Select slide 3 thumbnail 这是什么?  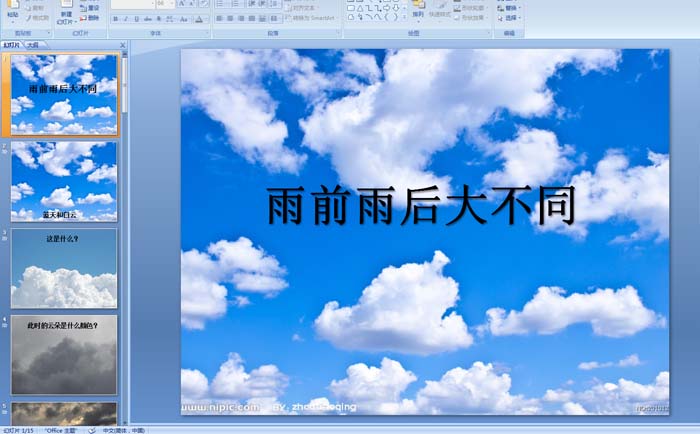click(x=64, y=268)
